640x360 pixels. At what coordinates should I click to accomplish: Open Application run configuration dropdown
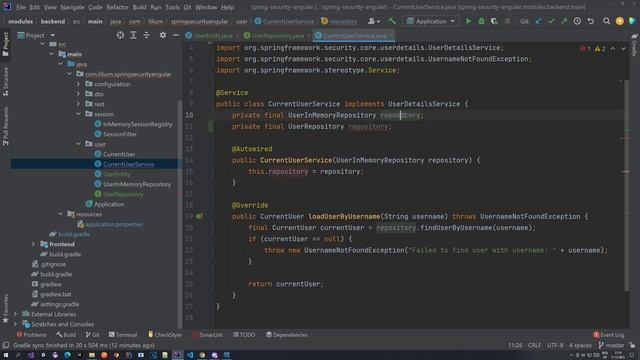coord(431,21)
